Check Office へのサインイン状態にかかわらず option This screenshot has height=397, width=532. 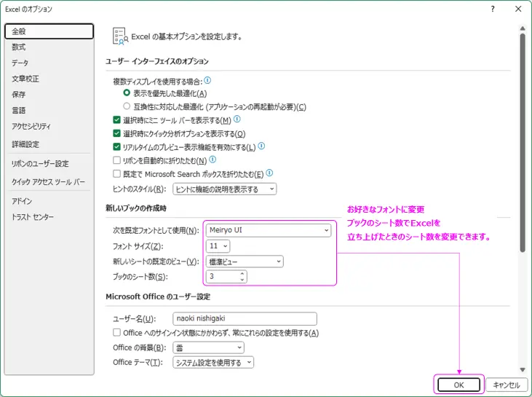click(116, 332)
